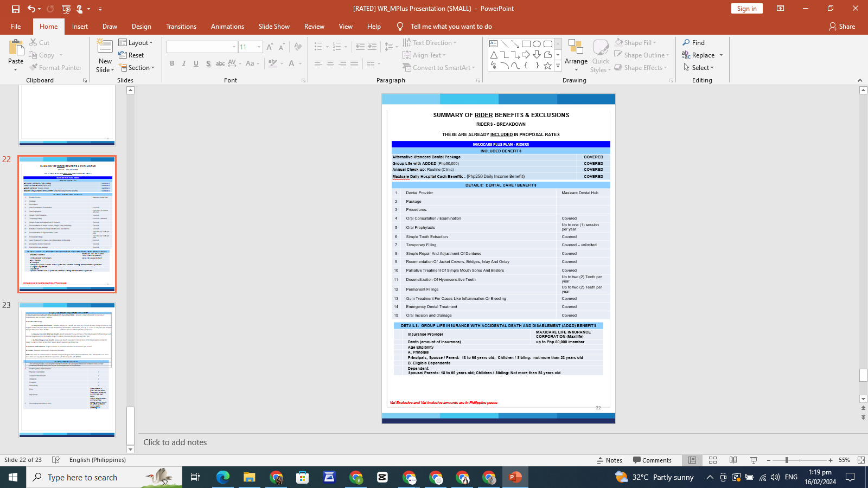Viewport: 868px width, 488px height.
Task: Click the Paste clipboard icon
Action: [16, 49]
